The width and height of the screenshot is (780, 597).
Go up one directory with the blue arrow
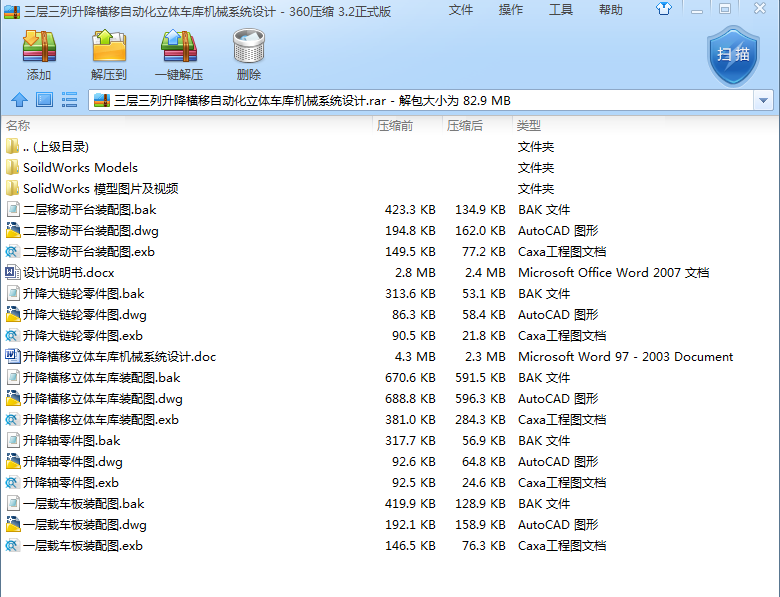[19, 100]
